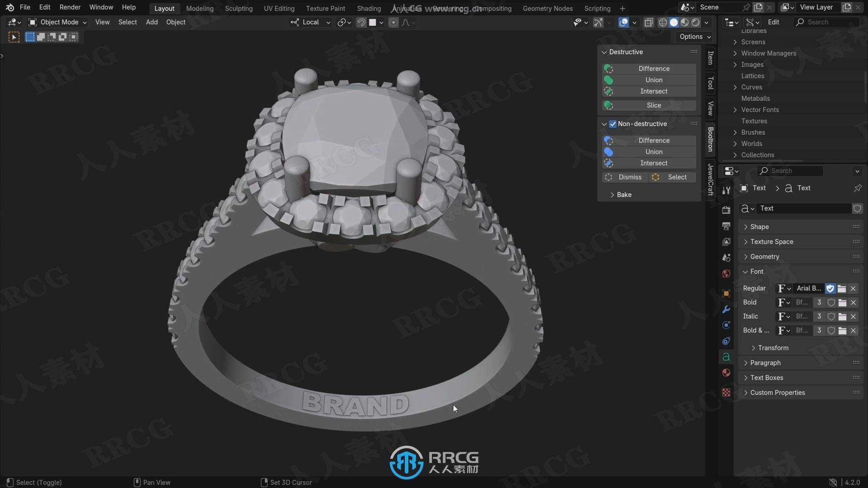Open the Render menu
This screenshot has height=488, width=868.
(x=70, y=7)
